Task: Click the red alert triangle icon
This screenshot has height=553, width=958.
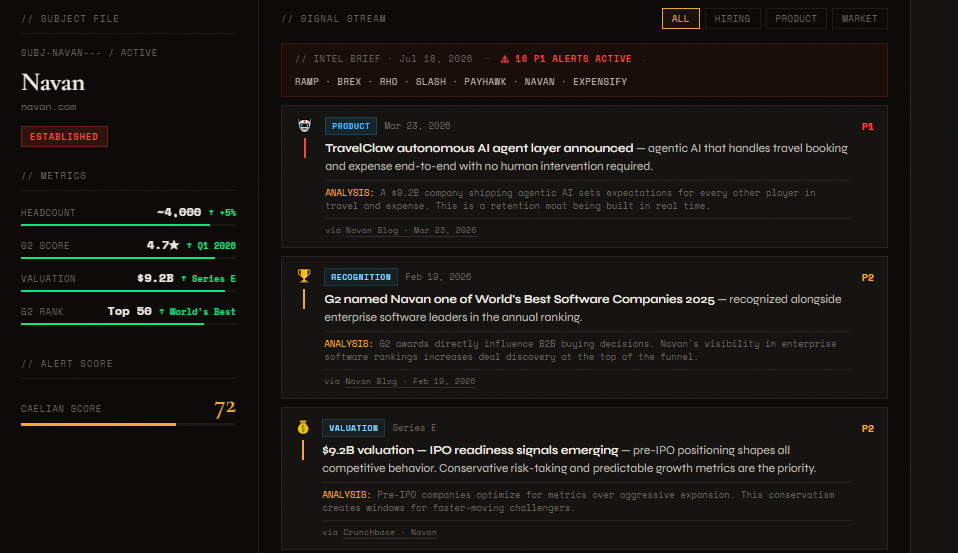Action: [505, 59]
